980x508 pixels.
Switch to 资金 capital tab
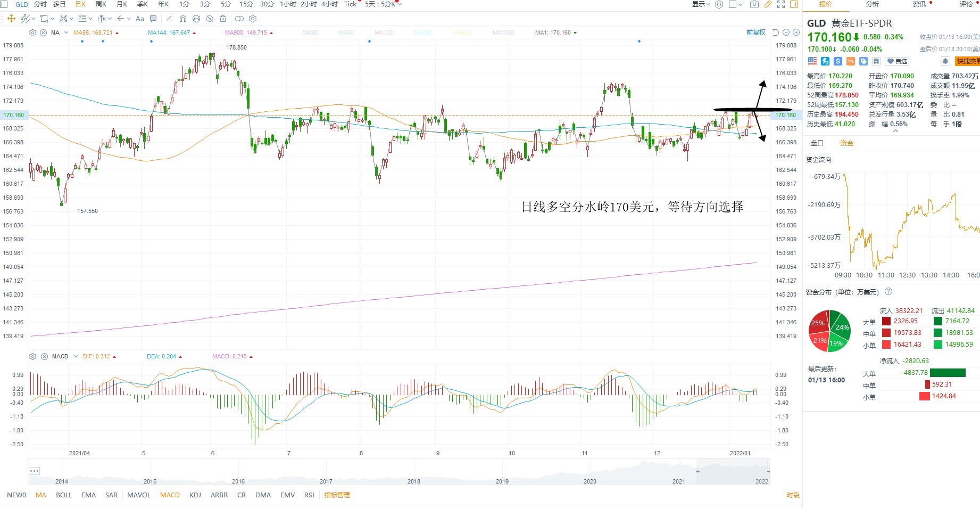click(x=846, y=143)
